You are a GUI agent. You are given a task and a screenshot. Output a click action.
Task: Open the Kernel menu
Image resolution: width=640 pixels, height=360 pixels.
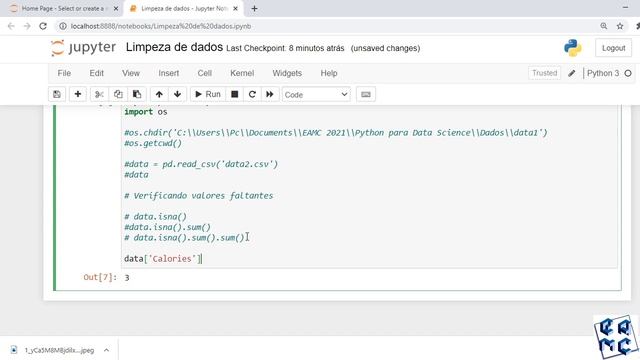coord(242,73)
